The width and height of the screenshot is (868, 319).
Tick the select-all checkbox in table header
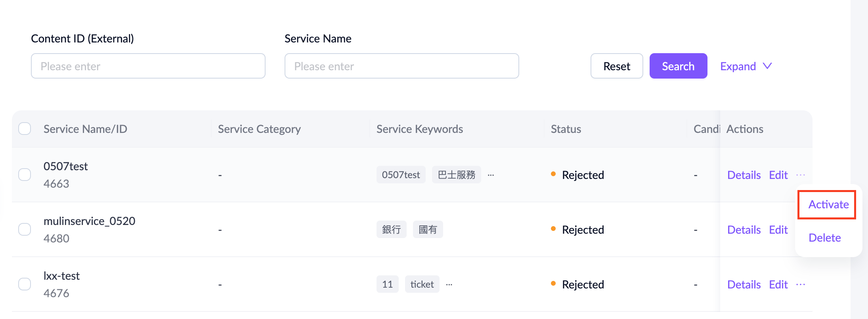tap(25, 129)
